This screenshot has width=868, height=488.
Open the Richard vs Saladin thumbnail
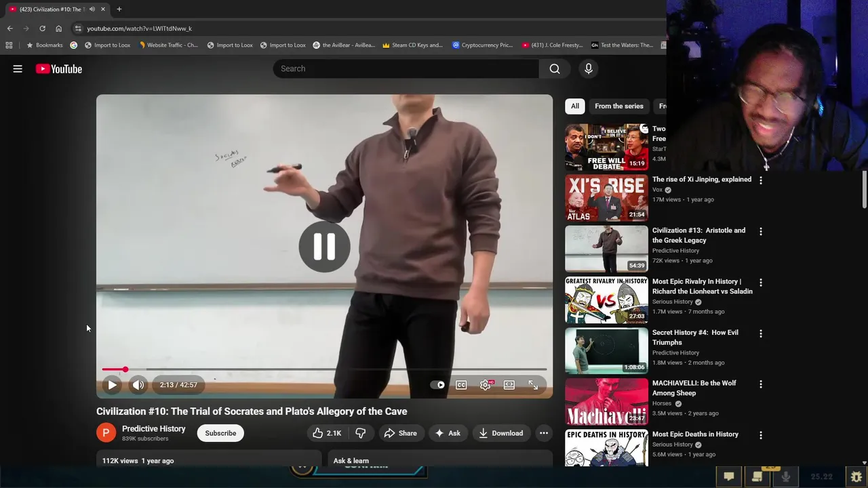click(606, 299)
